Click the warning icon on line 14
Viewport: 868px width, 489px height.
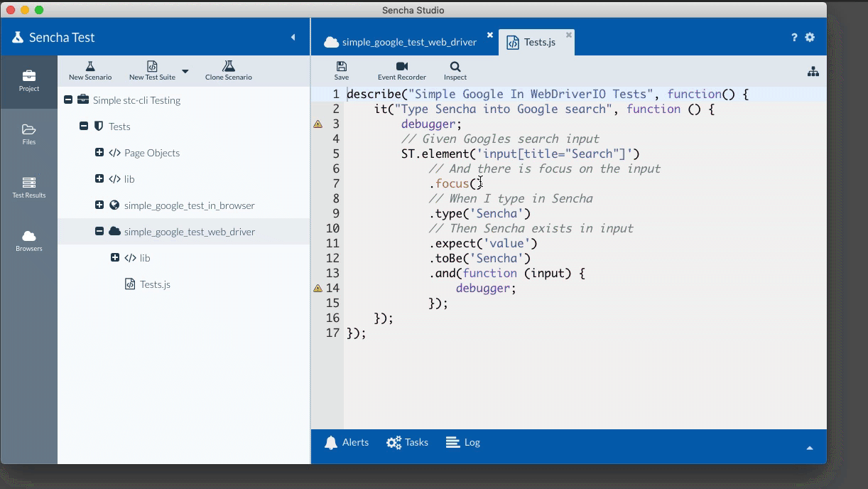point(318,288)
